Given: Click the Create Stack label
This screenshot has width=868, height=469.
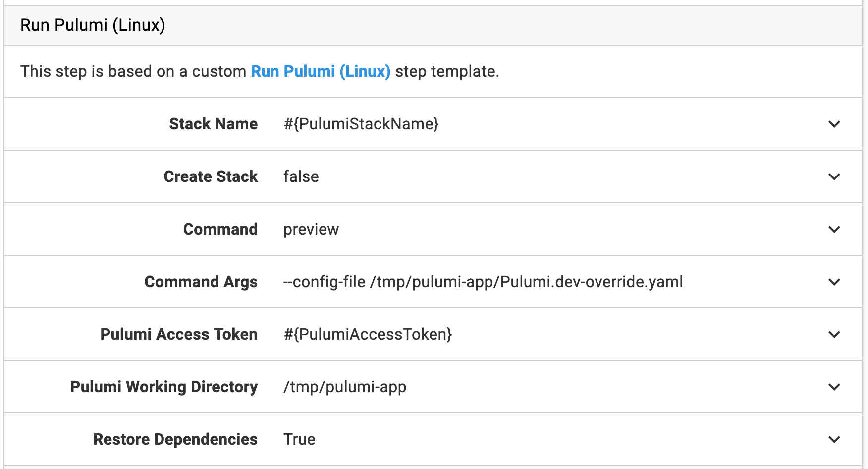Looking at the screenshot, I should (x=211, y=176).
